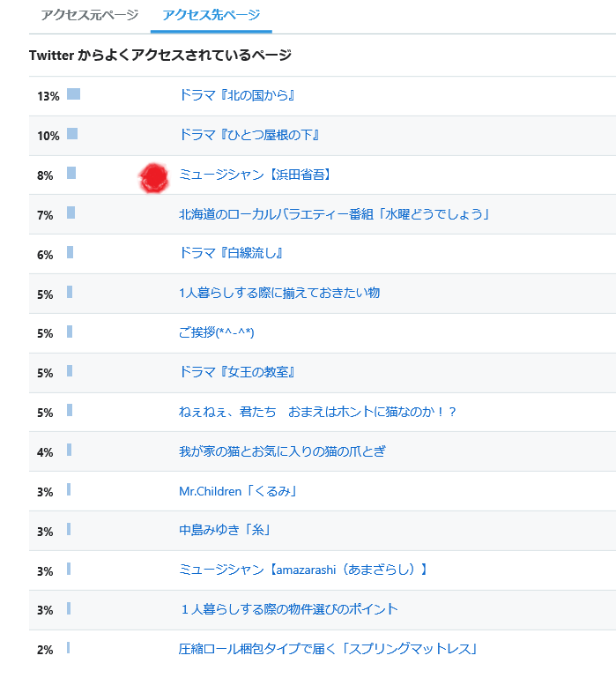
Task: Click the bar next to 10%
Action: [72, 134]
